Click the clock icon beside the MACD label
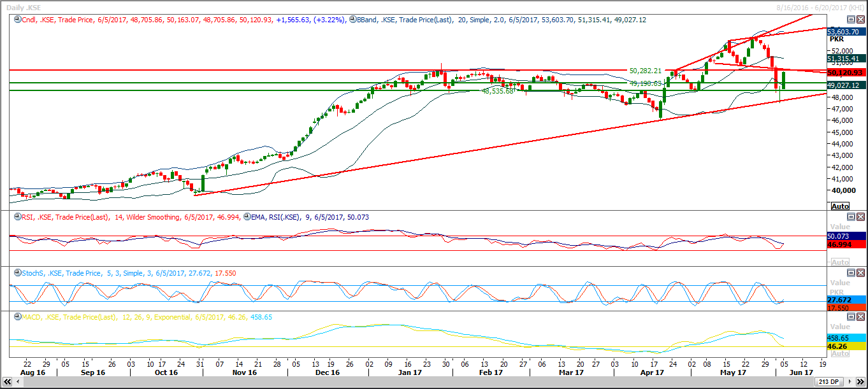Image resolution: width=868 pixels, height=389 pixels. (17, 317)
